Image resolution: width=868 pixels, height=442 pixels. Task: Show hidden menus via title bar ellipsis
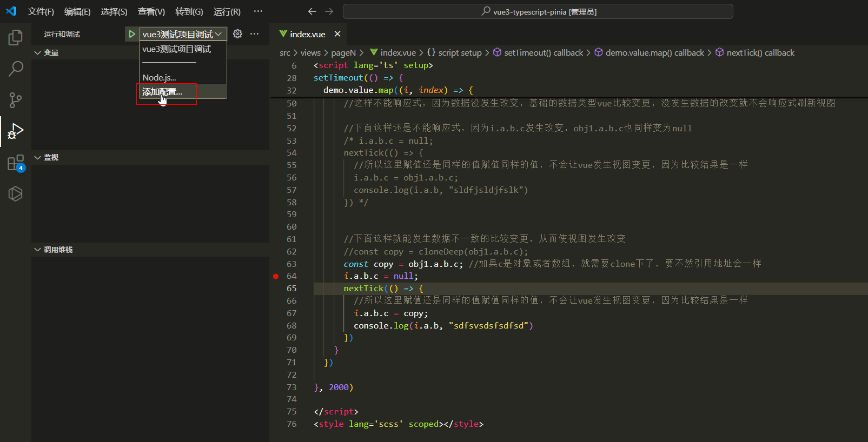tap(258, 11)
